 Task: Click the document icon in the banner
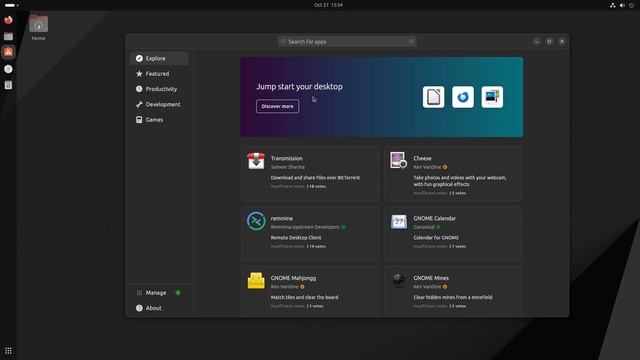[x=433, y=97]
